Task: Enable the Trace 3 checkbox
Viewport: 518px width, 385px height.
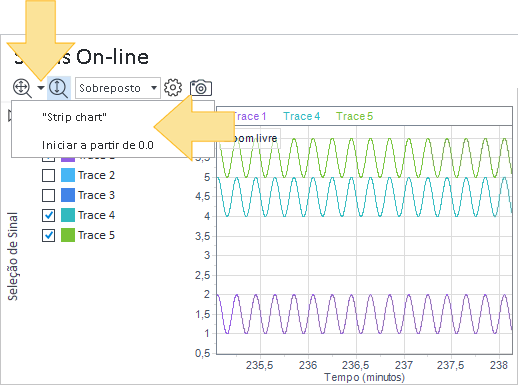Action: coord(49,195)
